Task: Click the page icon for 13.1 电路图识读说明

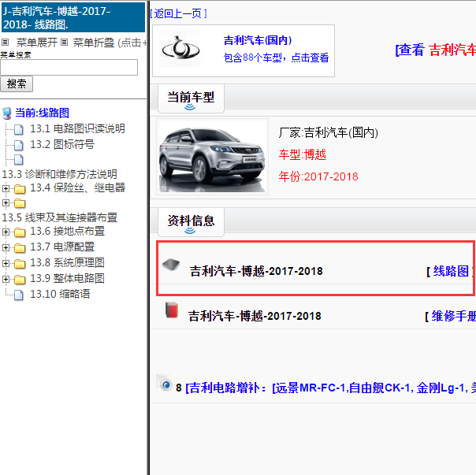Action: click(19, 129)
